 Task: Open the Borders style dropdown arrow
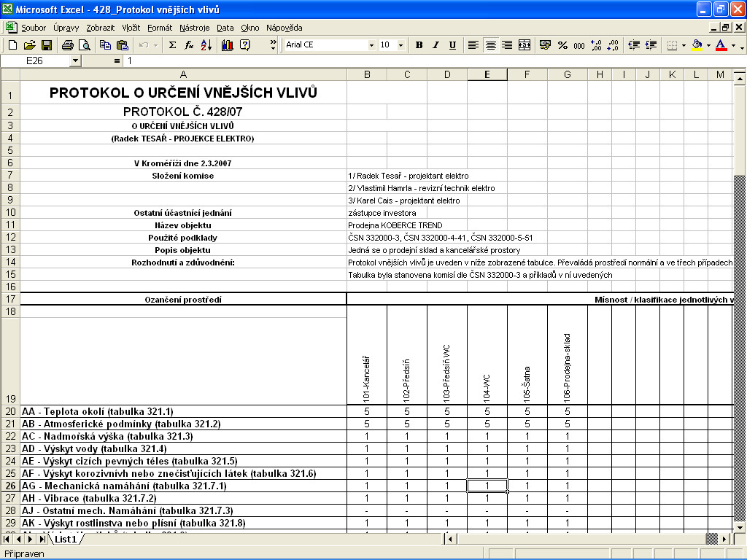click(684, 44)
